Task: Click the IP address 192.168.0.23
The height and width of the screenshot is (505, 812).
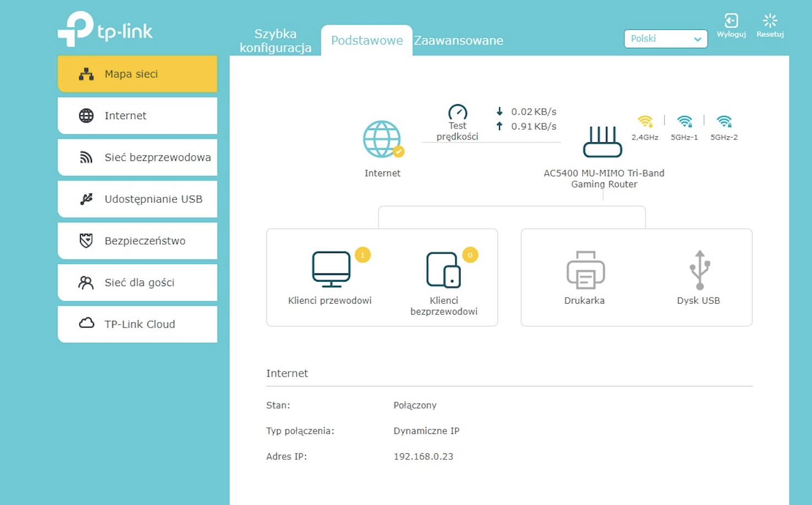Action: 423,456
